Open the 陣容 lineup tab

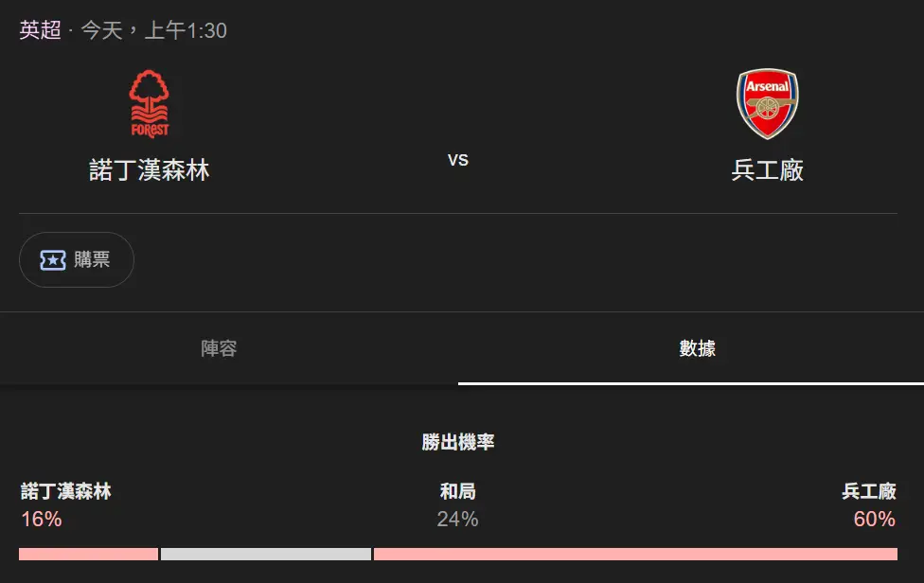(219, 348)
